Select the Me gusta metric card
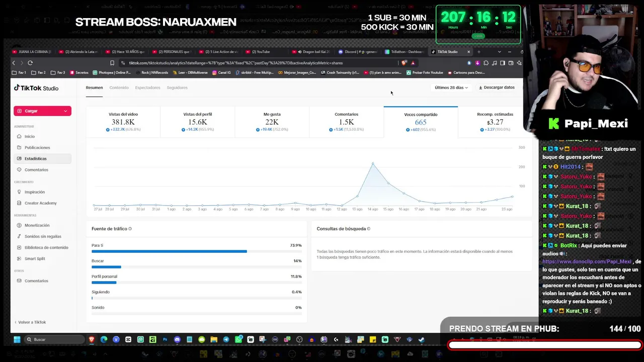 click(272, 122)
